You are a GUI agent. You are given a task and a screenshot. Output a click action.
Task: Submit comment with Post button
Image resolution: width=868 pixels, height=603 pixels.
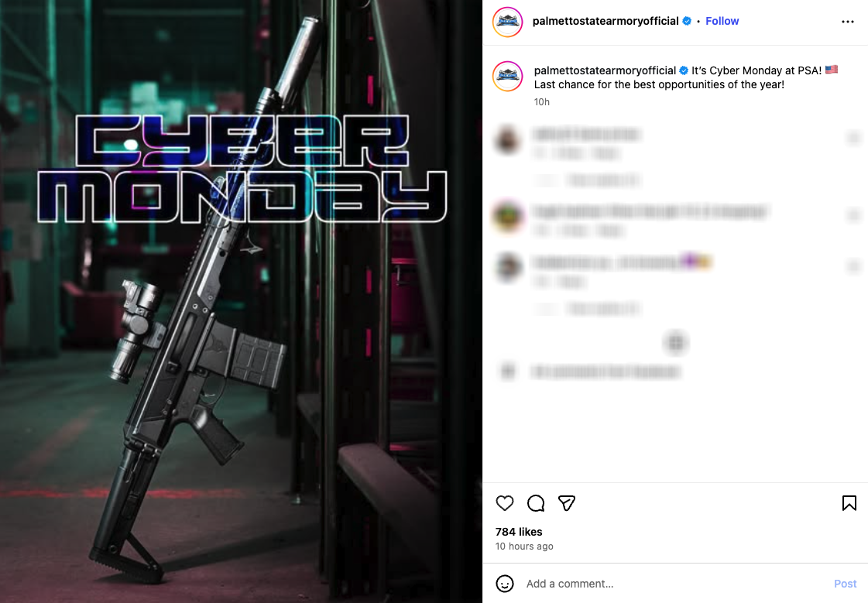click(x=845, y=584)
